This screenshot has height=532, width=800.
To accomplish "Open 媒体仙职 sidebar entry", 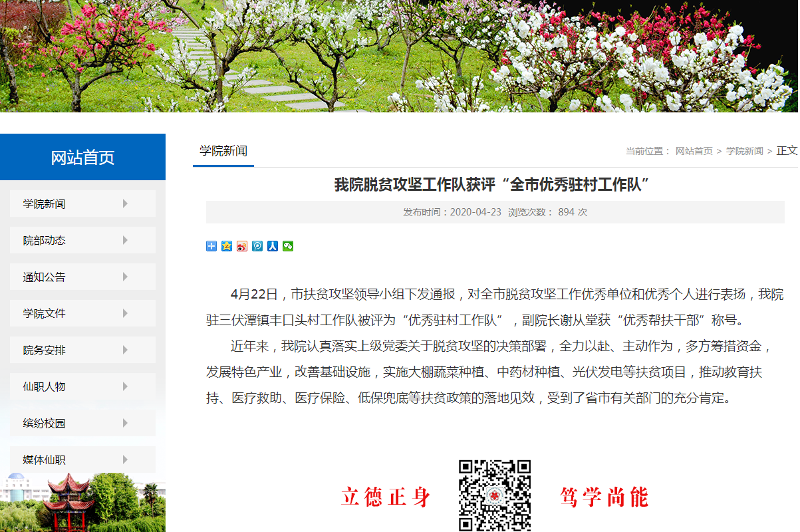I will coord(45,460).
